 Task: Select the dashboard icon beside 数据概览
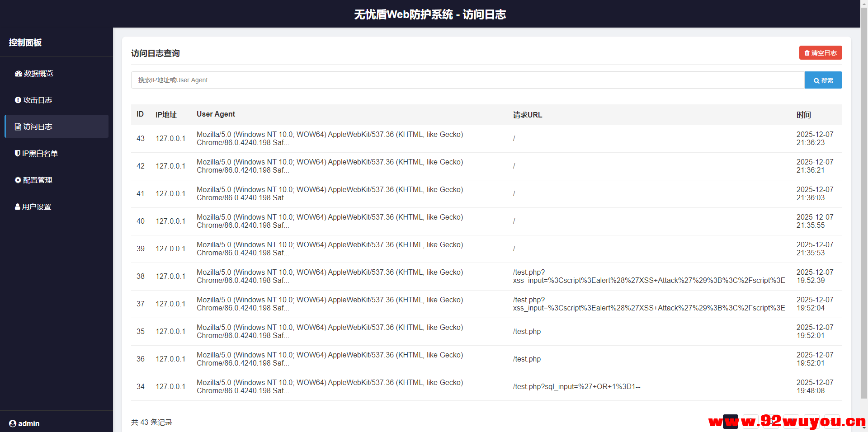coord(18,73)
